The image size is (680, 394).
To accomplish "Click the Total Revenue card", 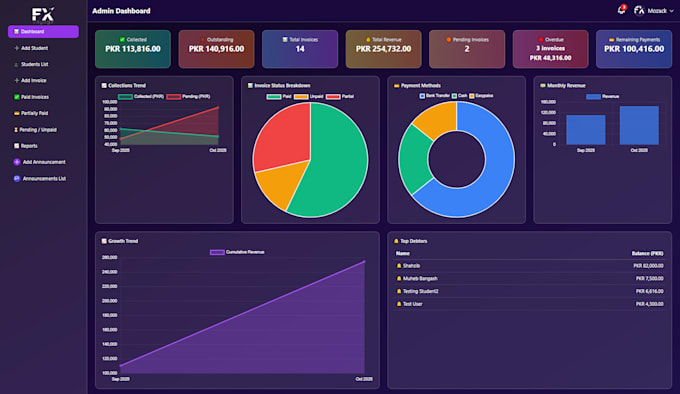I will tap(383, 49).
